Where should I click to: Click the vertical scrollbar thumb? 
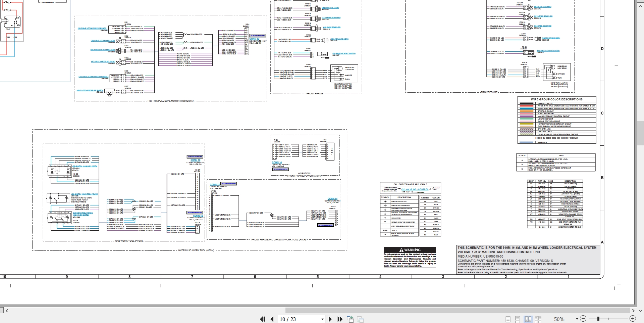pyautogui.click(x=640, y=133)
